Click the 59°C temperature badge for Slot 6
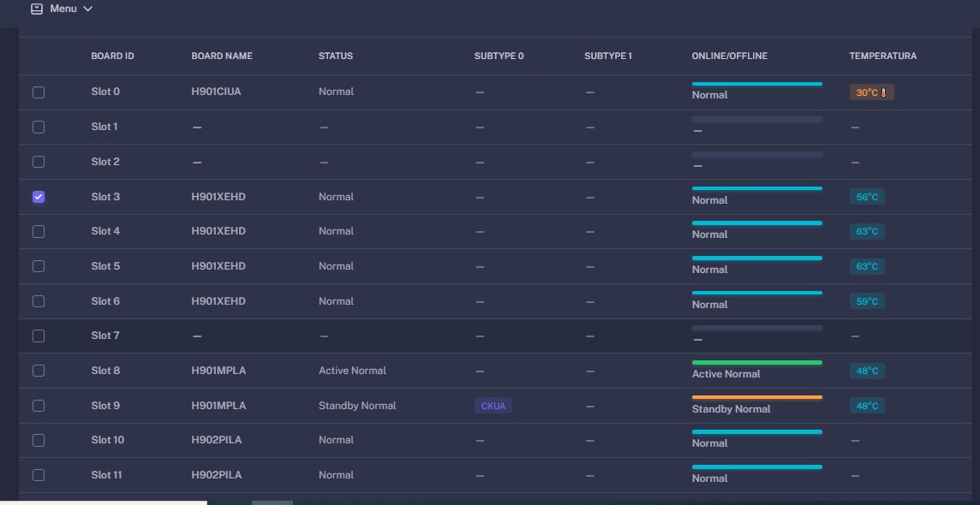980x505 pixels. click(867, 301)
